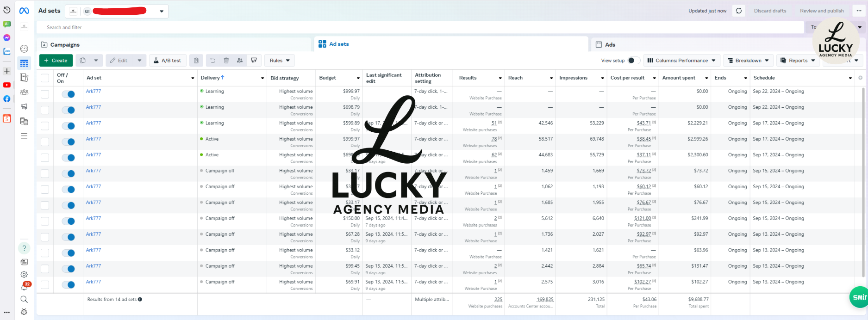Click the A/B test button

click(167, 61)
